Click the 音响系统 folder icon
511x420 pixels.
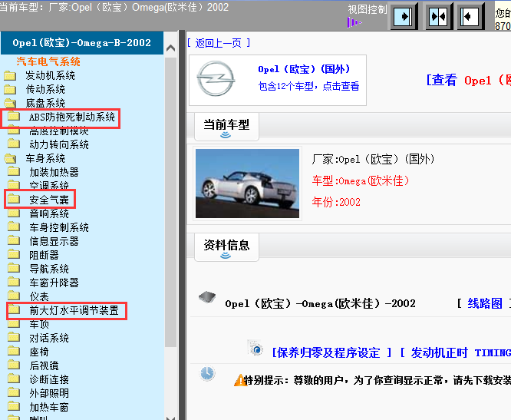[x=14, y=213]
